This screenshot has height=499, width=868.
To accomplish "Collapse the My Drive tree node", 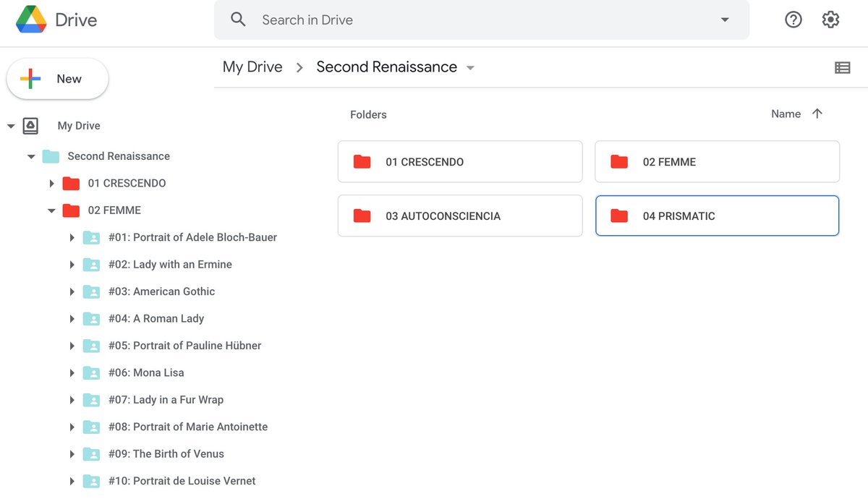I will coord(12,125).
